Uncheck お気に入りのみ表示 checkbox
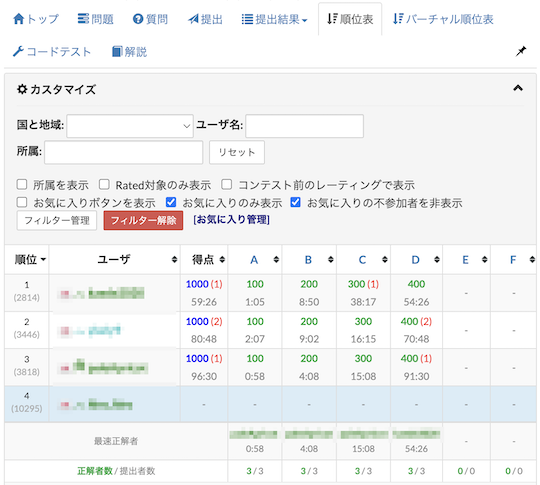This screenshot has height=485, width=540. point(171,202)
